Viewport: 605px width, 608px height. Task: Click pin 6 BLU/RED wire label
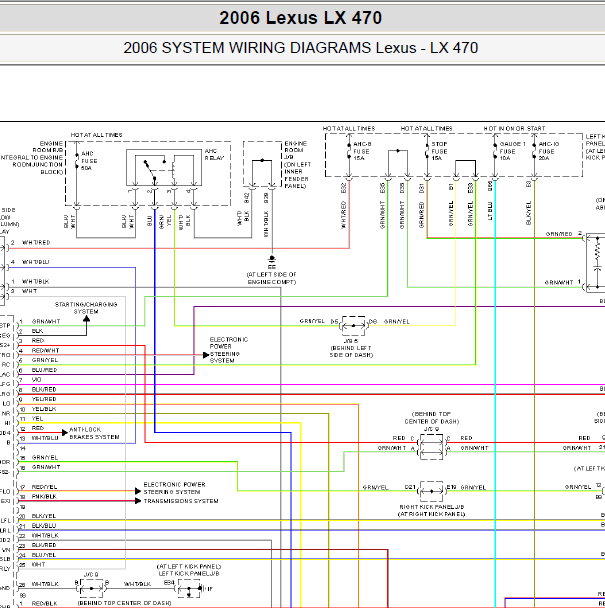click(44, 370)
